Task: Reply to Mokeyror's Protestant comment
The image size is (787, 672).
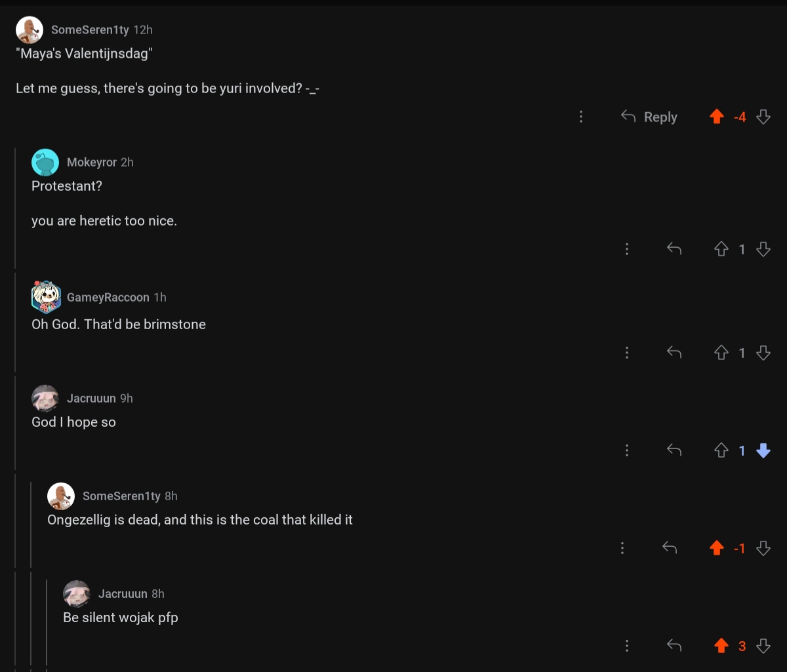Action: (674, 249)
